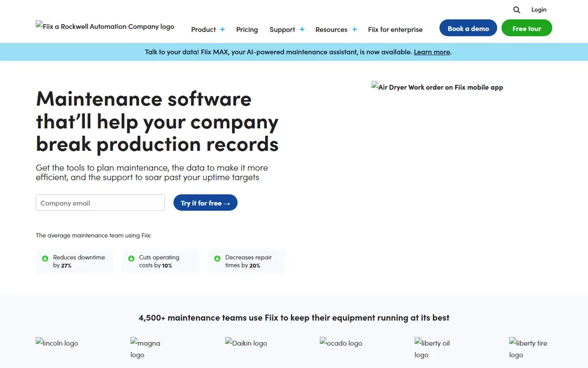Click the green arrow icon beside Decreases repair times
588x368 pixels.
click(217, 258)
